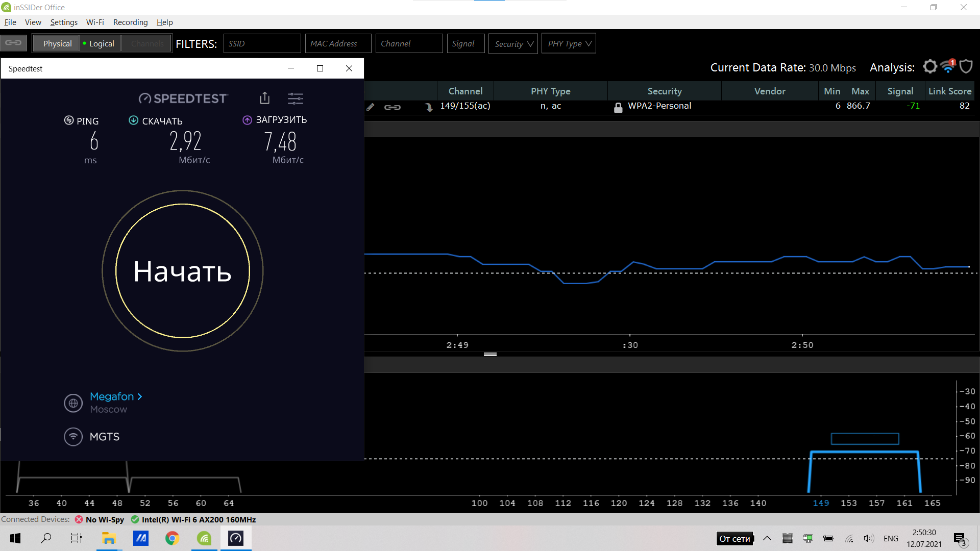
Task: Expand hidden system tray icons
Action: click(767, 538)
